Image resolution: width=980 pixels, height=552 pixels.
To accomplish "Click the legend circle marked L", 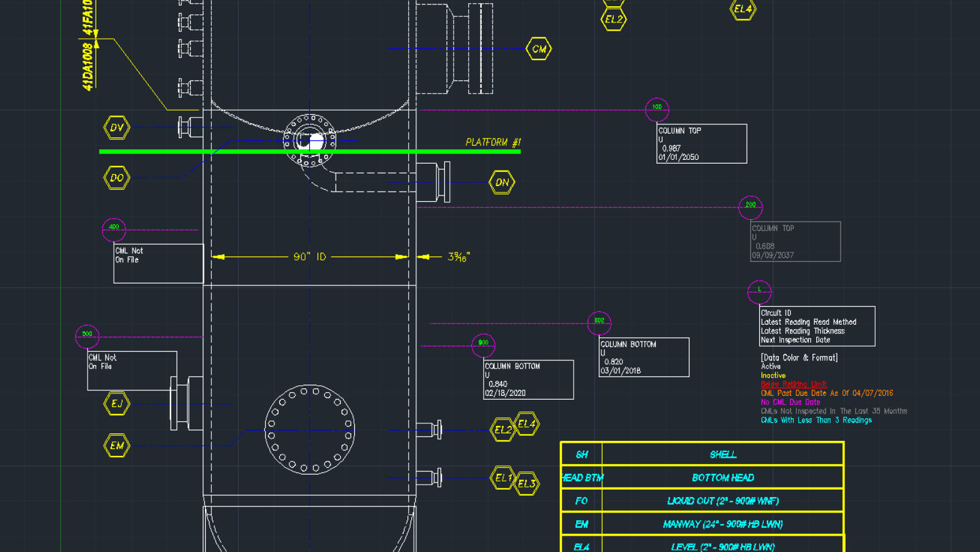I will pos(759,290).
